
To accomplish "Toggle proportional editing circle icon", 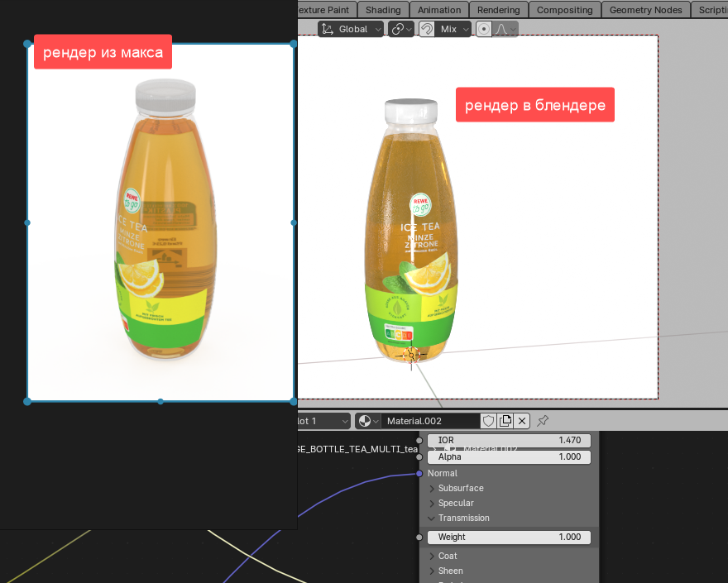I will click(484, 29).
